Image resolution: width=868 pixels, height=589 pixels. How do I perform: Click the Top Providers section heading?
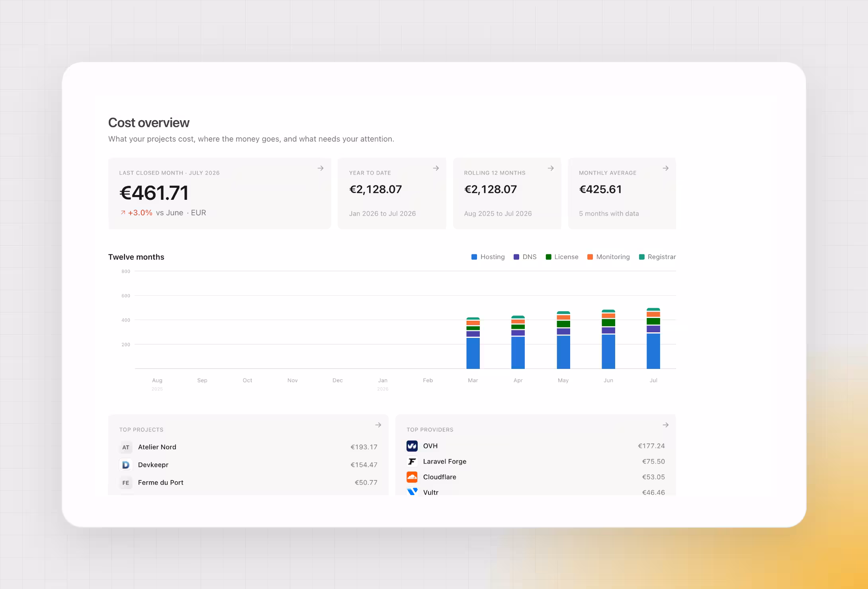pyautogui.click(x=430, y=430)
